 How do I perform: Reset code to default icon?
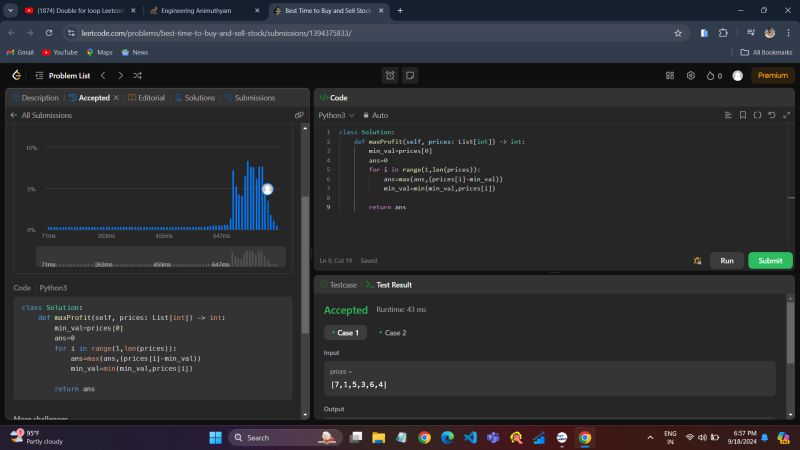click(x=772, y=115)
